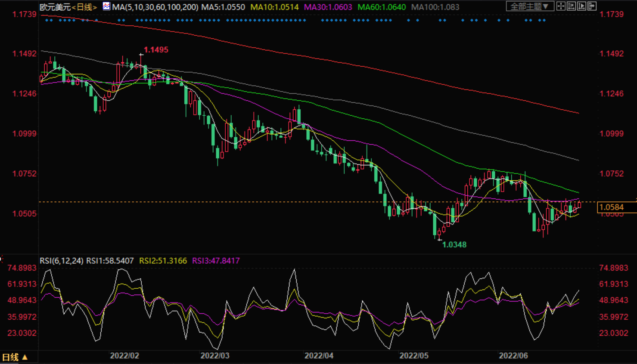Click the export chart arrow icon

[x=592, y=6]
